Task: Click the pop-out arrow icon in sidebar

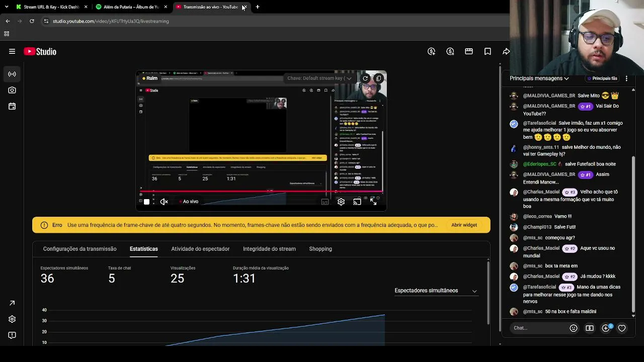Action: pyautogui.click(x=12, y=303)
